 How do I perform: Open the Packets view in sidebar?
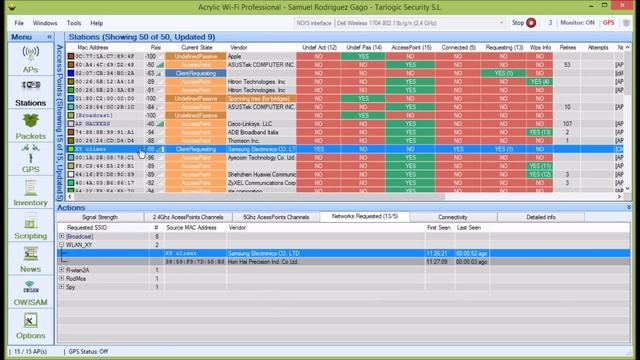31,126
